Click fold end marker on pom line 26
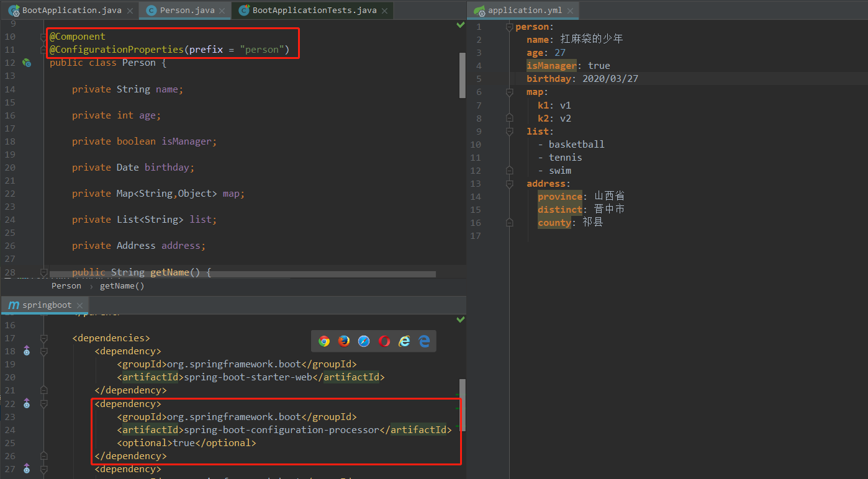 click(43, 456)
